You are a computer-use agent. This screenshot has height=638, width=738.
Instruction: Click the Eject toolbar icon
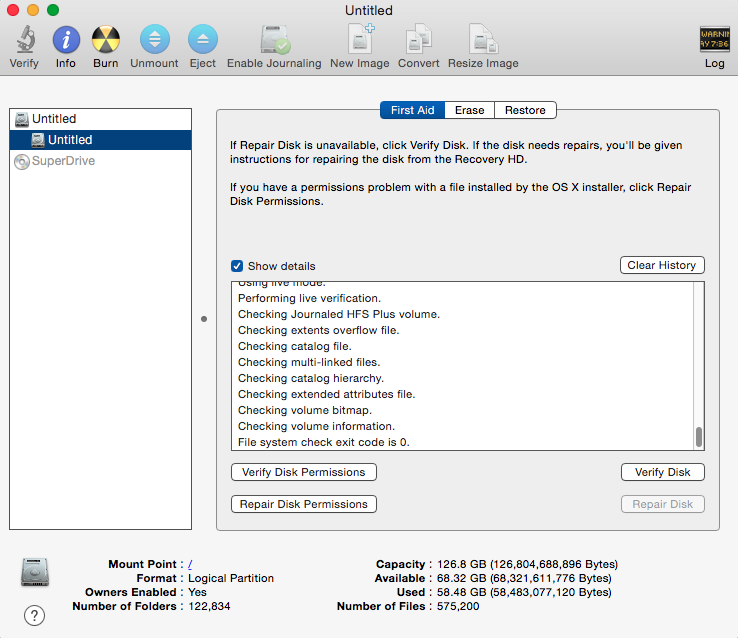pos(203,40)
